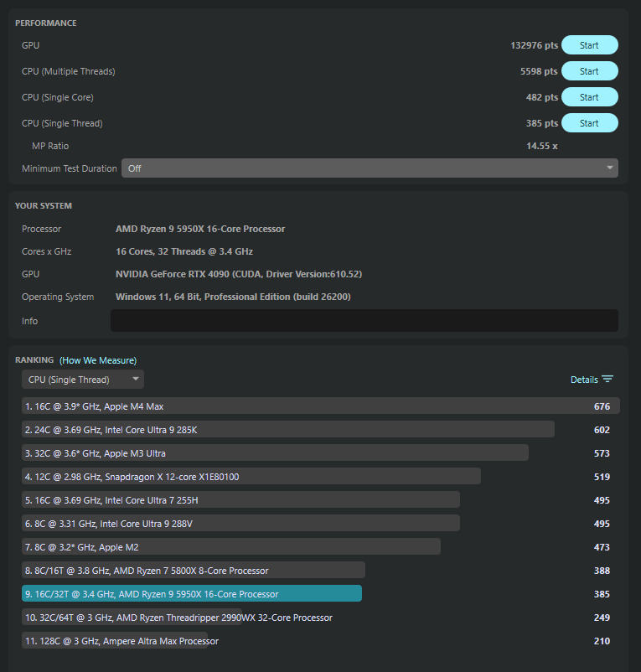This screenshot has height=672, width=641.
Task: Open the How We Measure link
Action: (x=98, y=360)
